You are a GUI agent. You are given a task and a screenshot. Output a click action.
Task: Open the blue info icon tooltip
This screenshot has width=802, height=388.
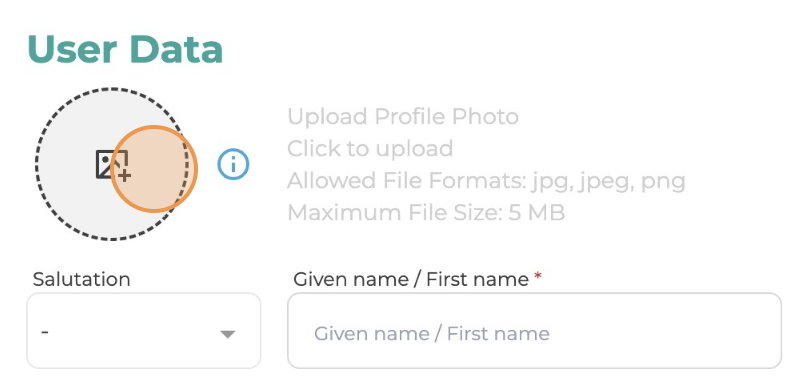pos(233,165)
